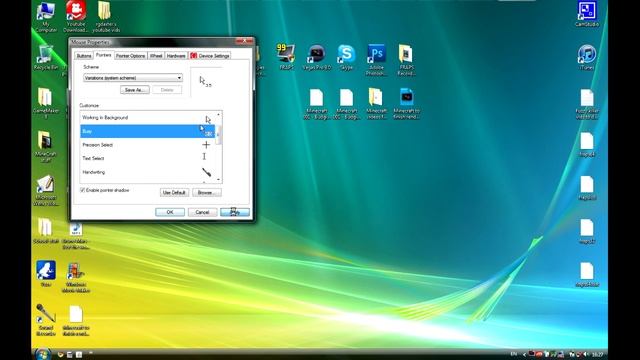Open the Scheme dropdown list
The height and width of the screenshot is (360, 640).
(x=133, y=78)
